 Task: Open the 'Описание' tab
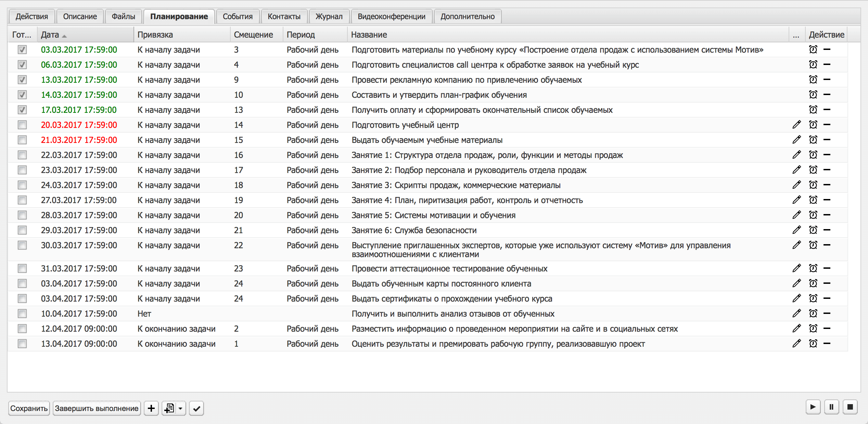click(80, 16)
